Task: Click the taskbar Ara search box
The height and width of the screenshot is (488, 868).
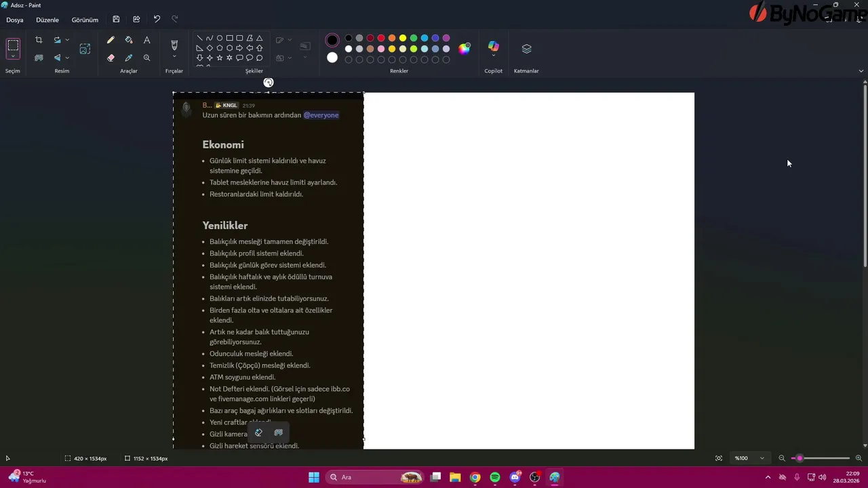Action: pyautogui.click(x=375, y=477)
